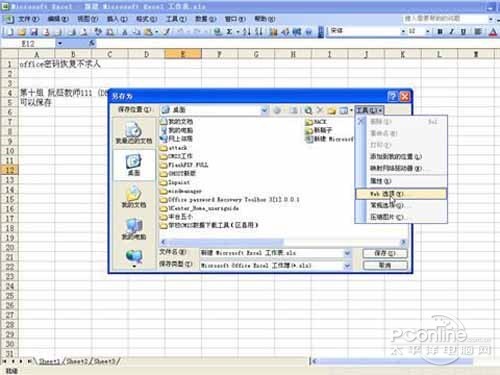Click the Open file toolbar icon
The width and height of the screenshot is (500, 375).
tap(22, 32)
